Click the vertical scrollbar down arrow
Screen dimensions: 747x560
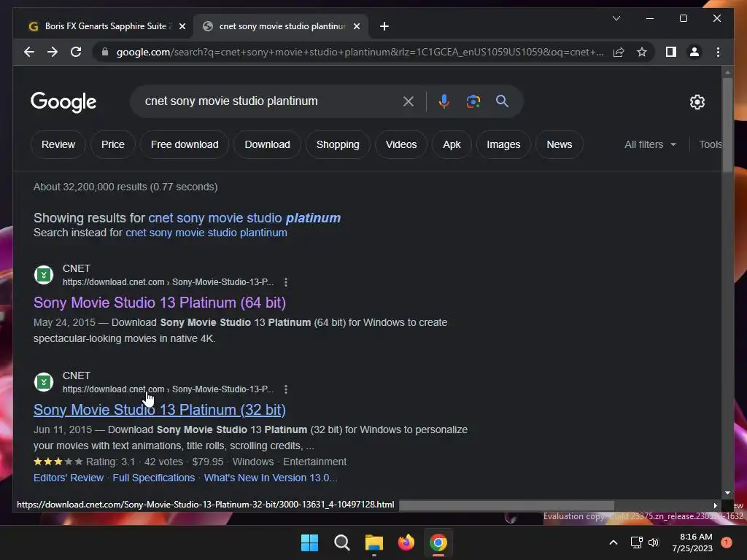point(727,493)
